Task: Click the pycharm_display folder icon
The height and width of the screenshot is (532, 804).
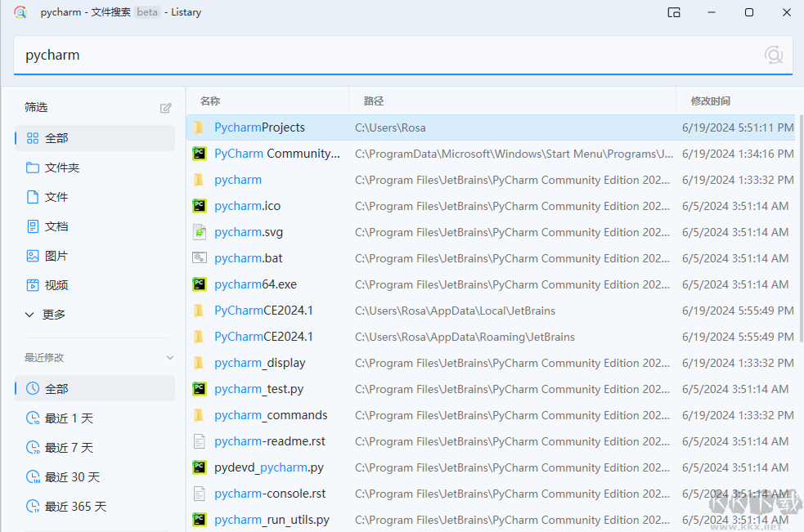Action: (199, 363)
